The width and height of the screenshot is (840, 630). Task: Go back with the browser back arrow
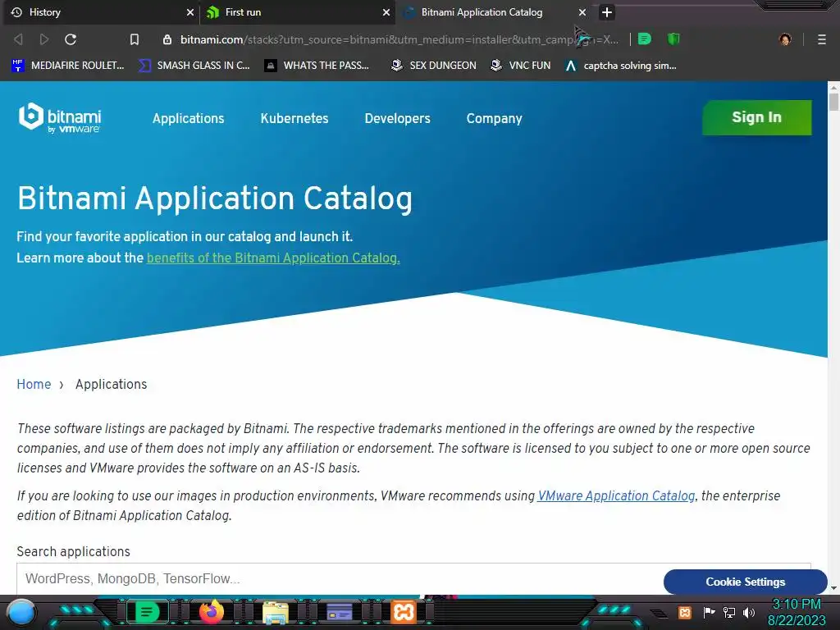click(x=18, y=39)
